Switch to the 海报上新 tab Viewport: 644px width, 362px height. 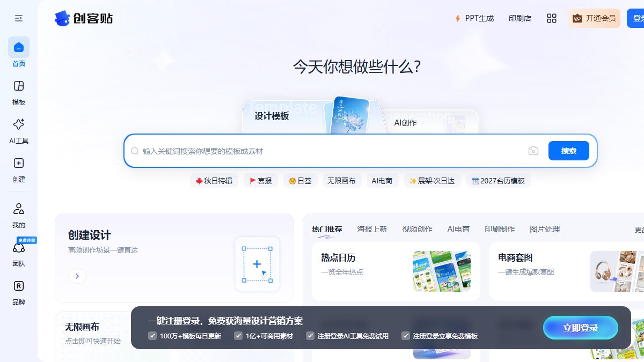(372, 229)
